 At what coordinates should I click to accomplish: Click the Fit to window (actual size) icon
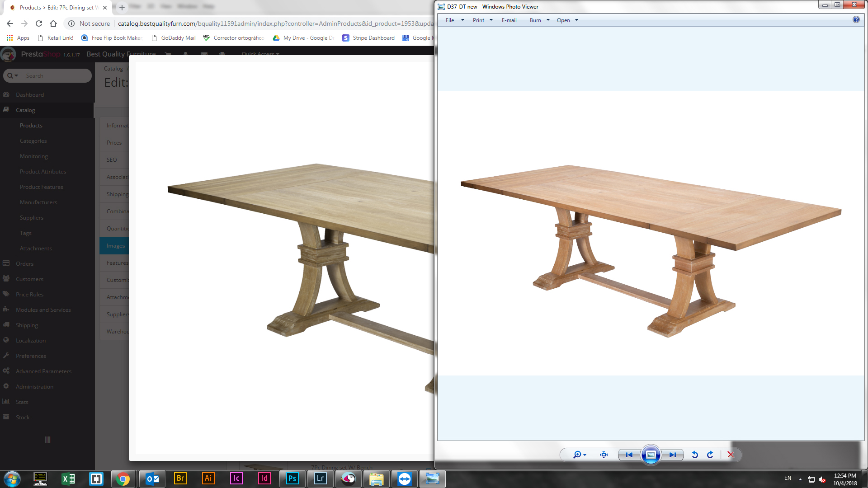604,455
